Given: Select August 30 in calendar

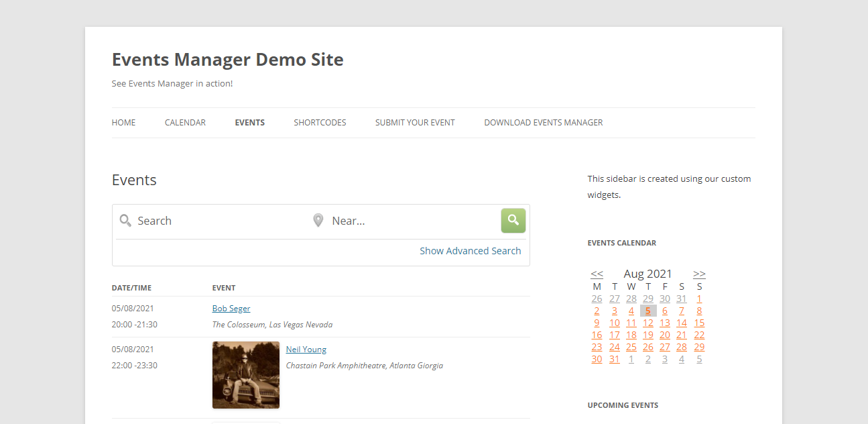Looking at the screenshot, I should point(597,359).
